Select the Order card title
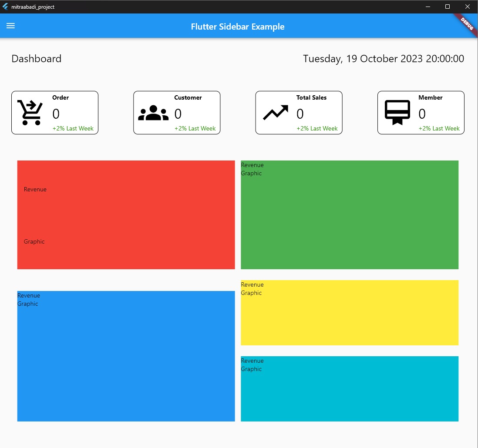This screenshot has height=448, width=478. click(x=61, y=97)
